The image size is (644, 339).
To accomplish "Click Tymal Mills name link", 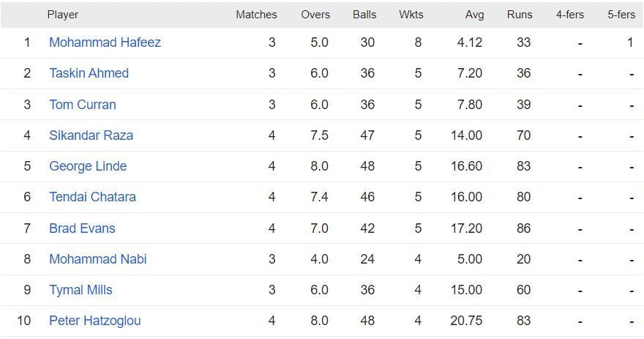I will click(80, 290).
